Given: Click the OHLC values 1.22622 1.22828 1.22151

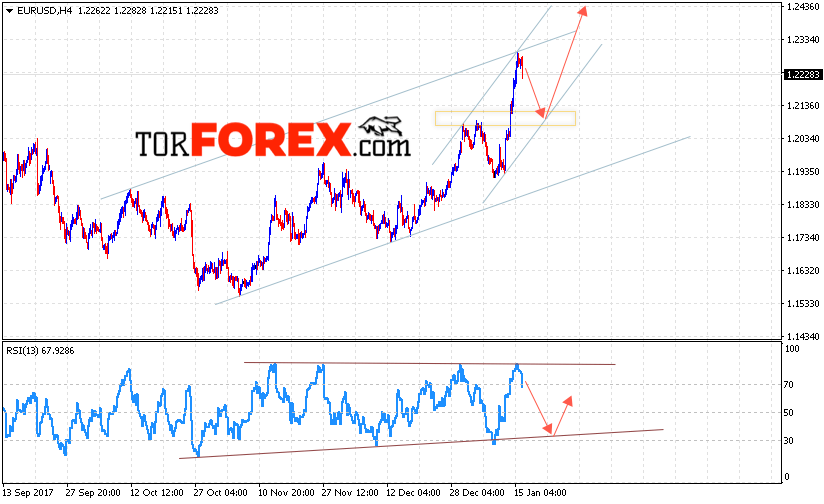Looking at the screenshot, I should [x=129, y=11].
